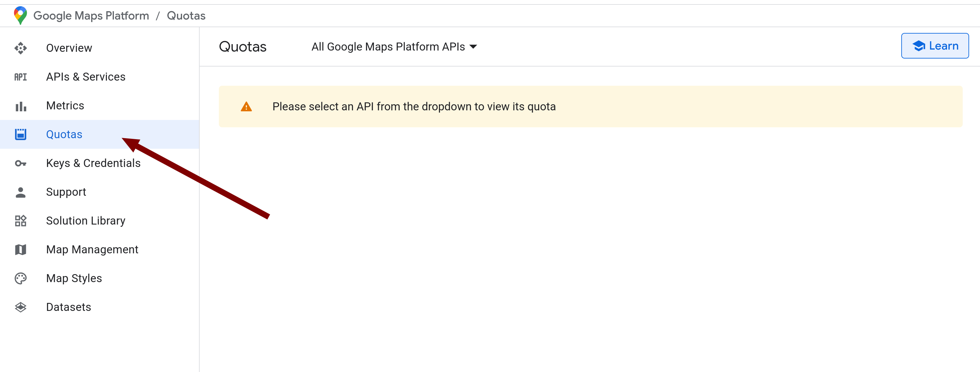Click the Google Maps pin logo
The height and width of the screenshot is (372, 980).
pyautogui.click(x=20, y=15)
